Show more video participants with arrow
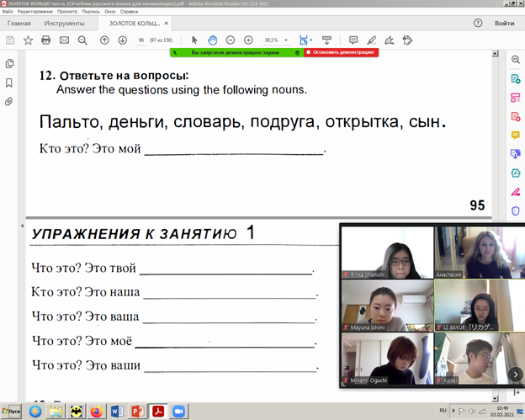Screen dimensions: 525x420 (x=515, y=373)
